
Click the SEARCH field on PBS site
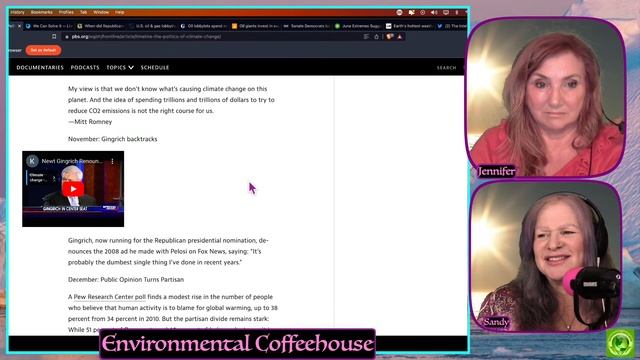click(447, 68)
